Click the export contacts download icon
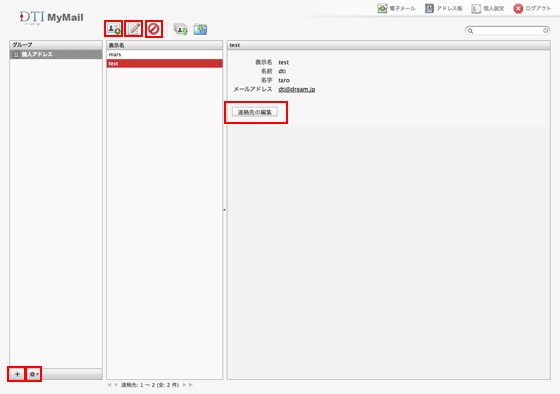Image resolution: width=560 pixels, height=394 pixels. tap(200, 29)
